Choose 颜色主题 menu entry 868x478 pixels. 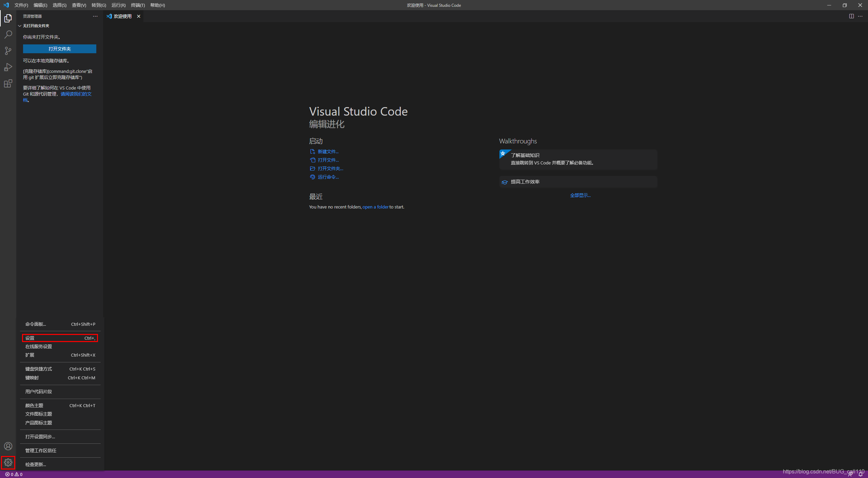[x=60, y=405]
